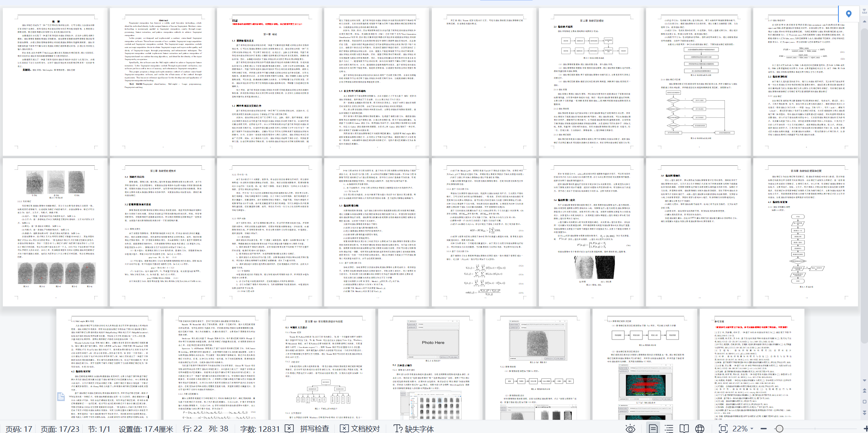Click page number 页码: 17 indicator
Screen dimensions: 868x433
[19, 429]
